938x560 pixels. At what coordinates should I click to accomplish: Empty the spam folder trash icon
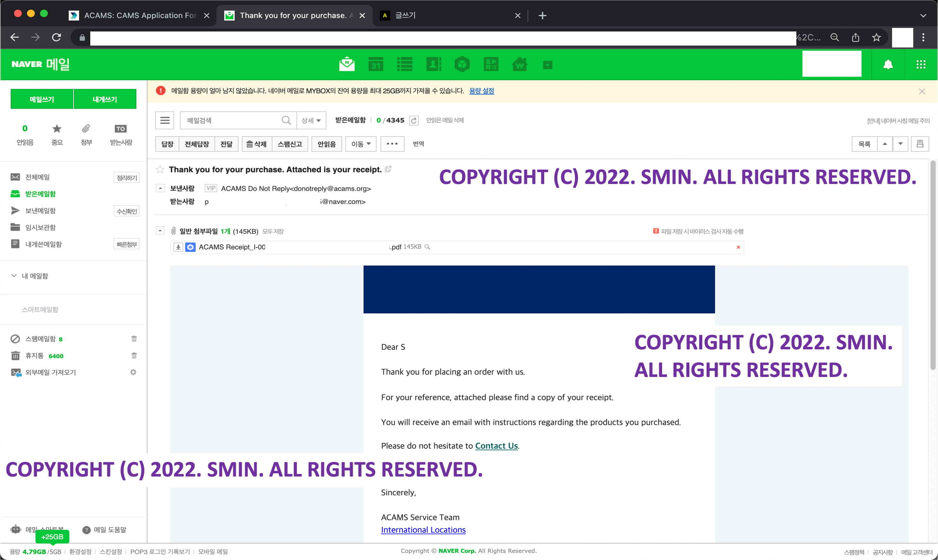click(134, 339)
